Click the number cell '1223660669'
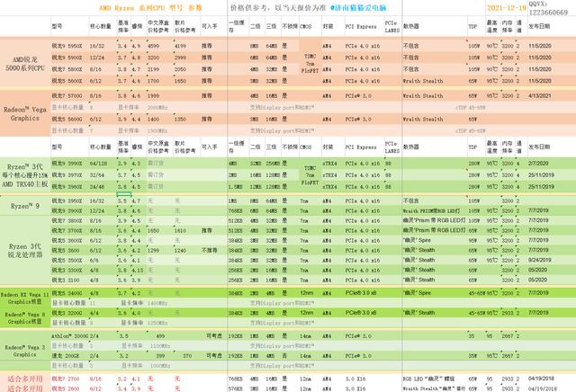 point(548,13)
